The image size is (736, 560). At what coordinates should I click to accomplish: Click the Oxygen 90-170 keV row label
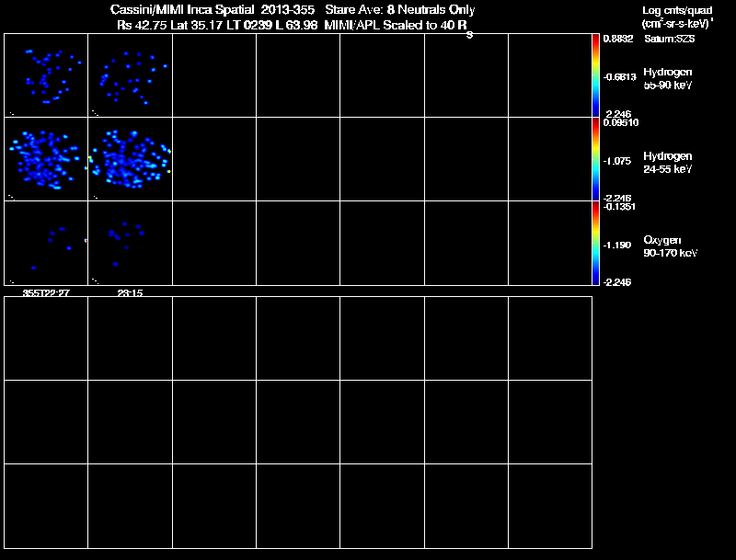point(671,246)
